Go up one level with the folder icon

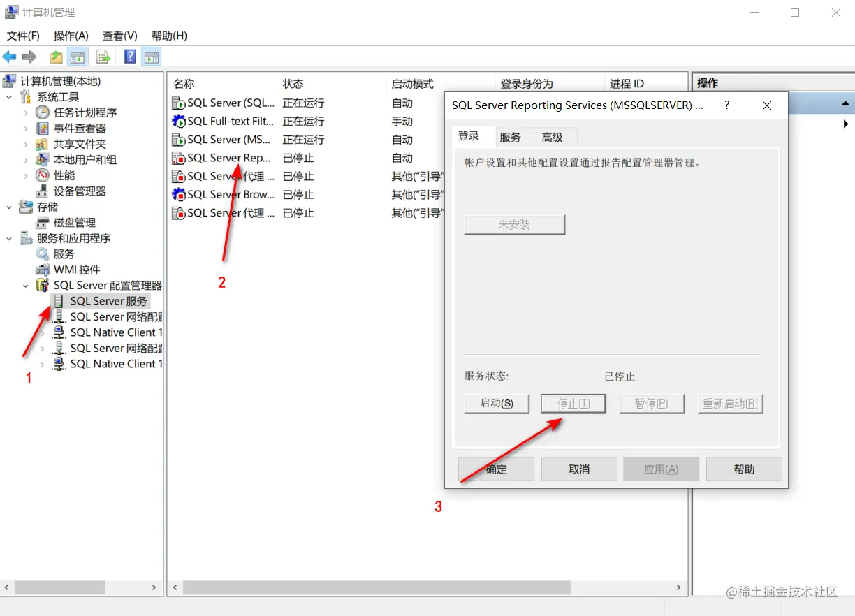(x=56, y=57)
